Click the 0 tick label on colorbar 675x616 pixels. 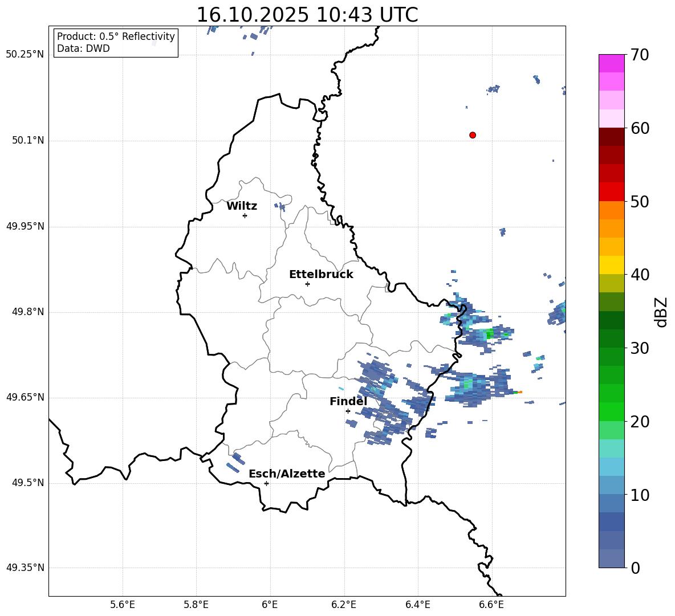[x=635, y=568]
